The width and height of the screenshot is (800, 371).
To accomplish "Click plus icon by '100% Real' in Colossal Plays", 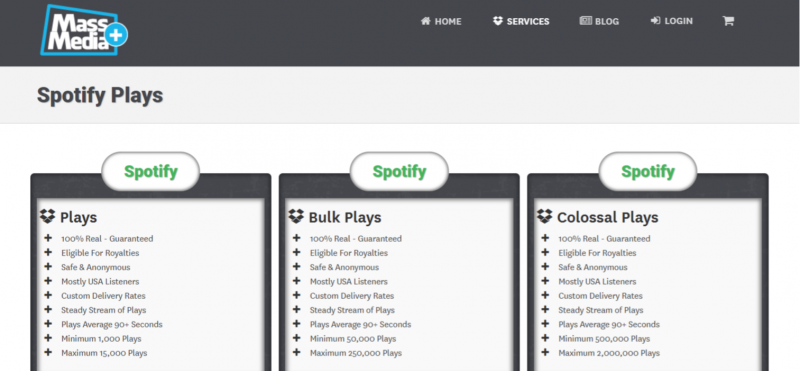I will [x=545, y=238].
